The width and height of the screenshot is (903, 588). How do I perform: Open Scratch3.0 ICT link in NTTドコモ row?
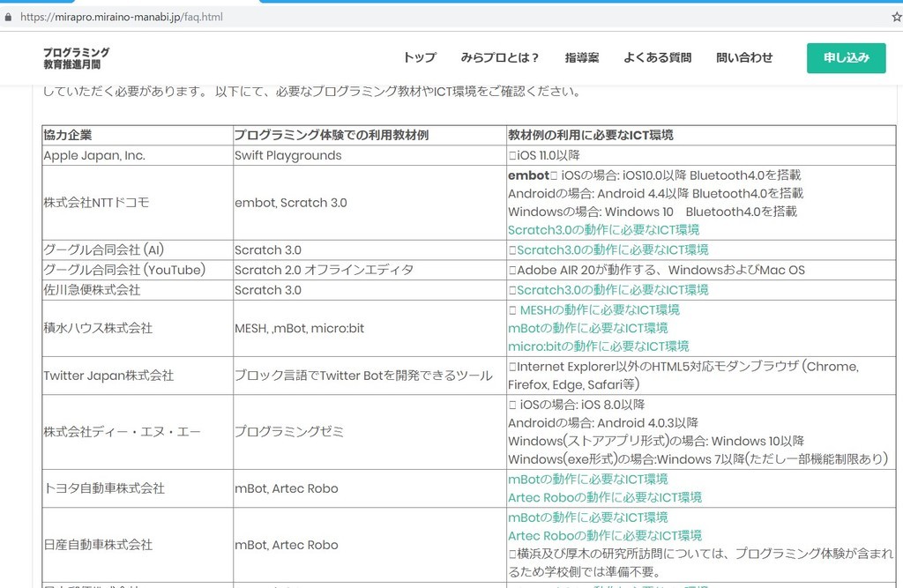pos(603,230)
